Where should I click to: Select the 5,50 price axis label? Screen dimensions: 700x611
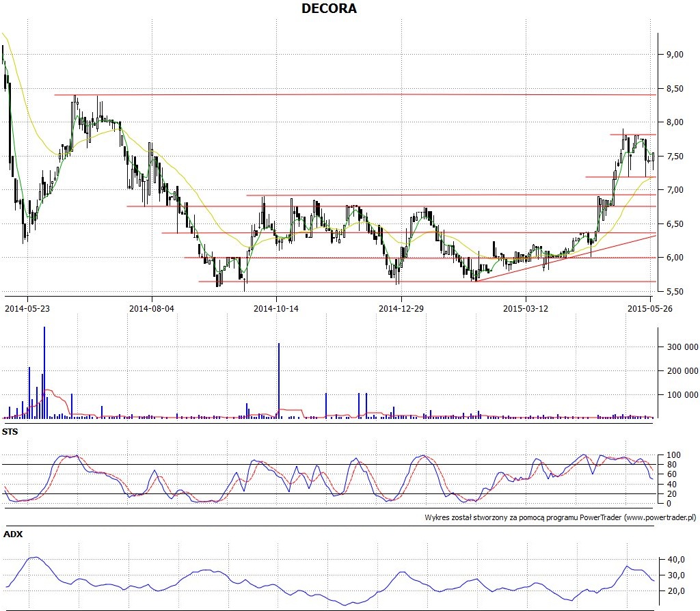pyautogui.click(x=675, y=291)
